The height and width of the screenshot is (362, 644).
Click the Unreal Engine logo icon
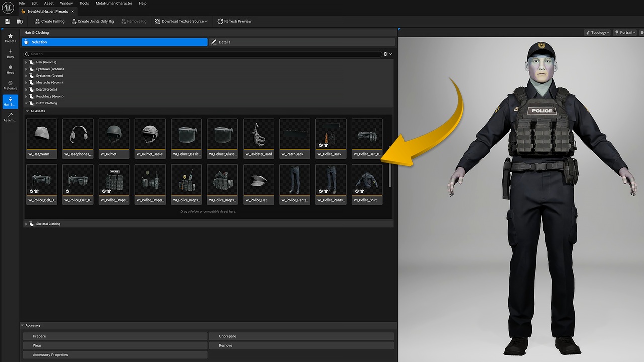[8, 7]
